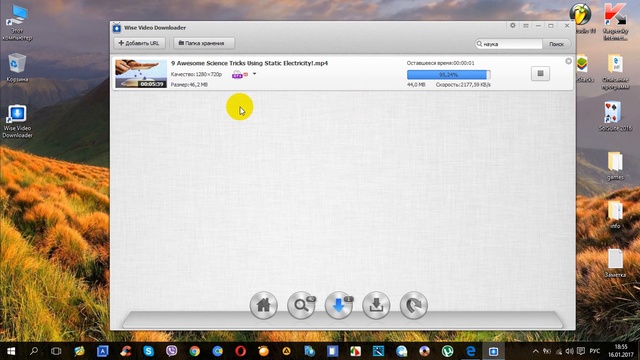Select the 'info' desktop folder
Screen dimensions: 640x360
coord(615,215)
